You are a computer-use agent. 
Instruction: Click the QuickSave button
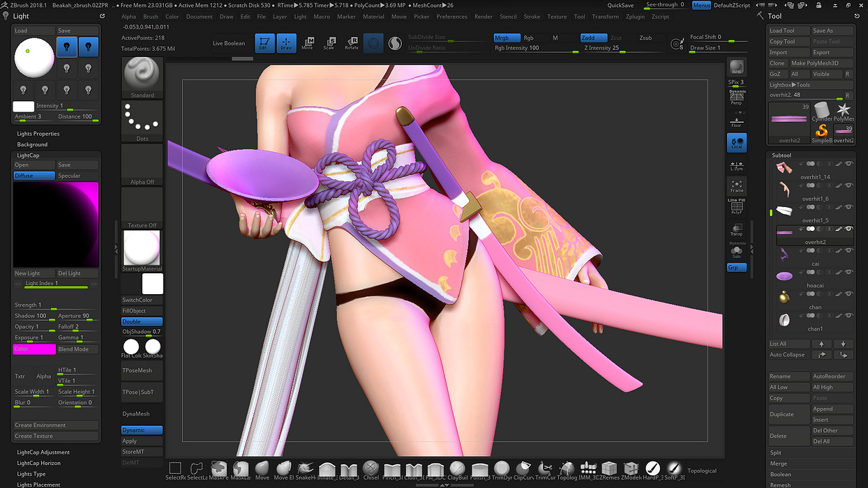click(x=620, y=5)
